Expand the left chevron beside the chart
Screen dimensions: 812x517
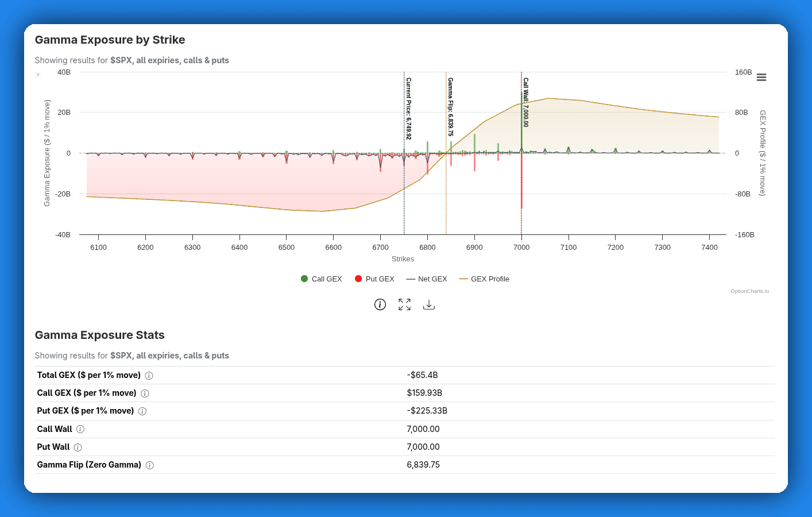coord(38,74)
